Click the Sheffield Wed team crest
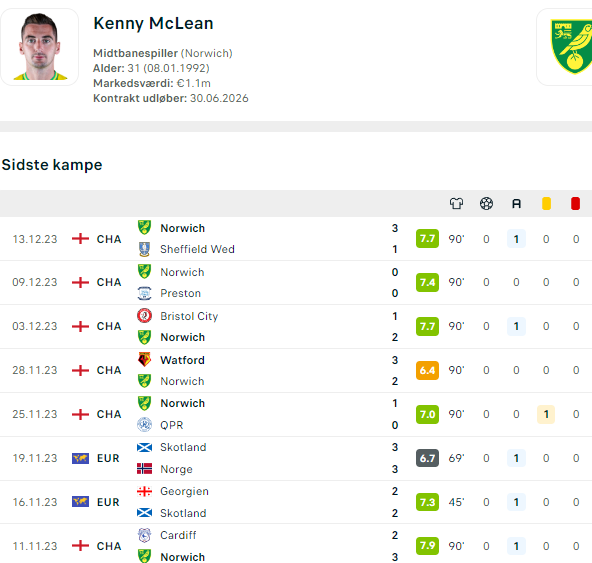The height and width of the screenshot is (563, 592). point(144,249)
